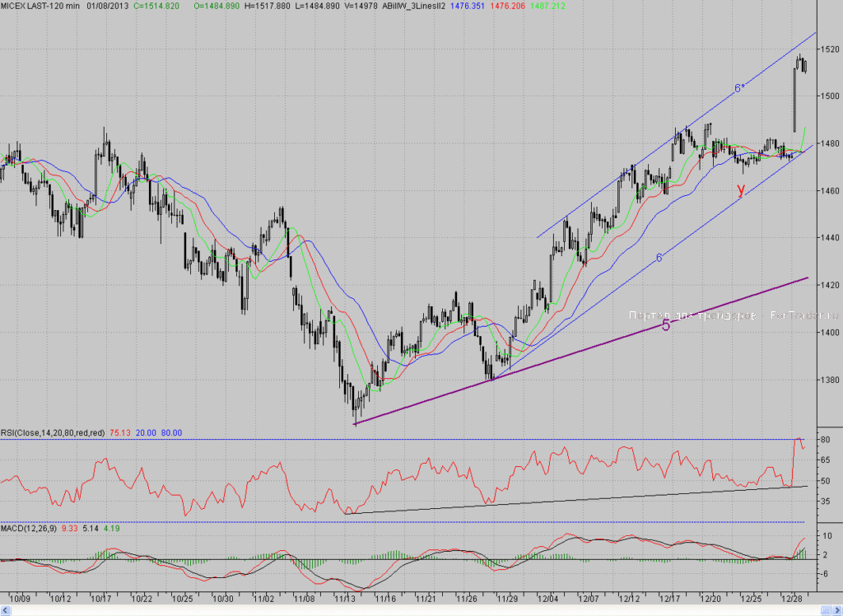
Task: Click the 10/09 date on time axis
Action: click(x=20, y=599)
